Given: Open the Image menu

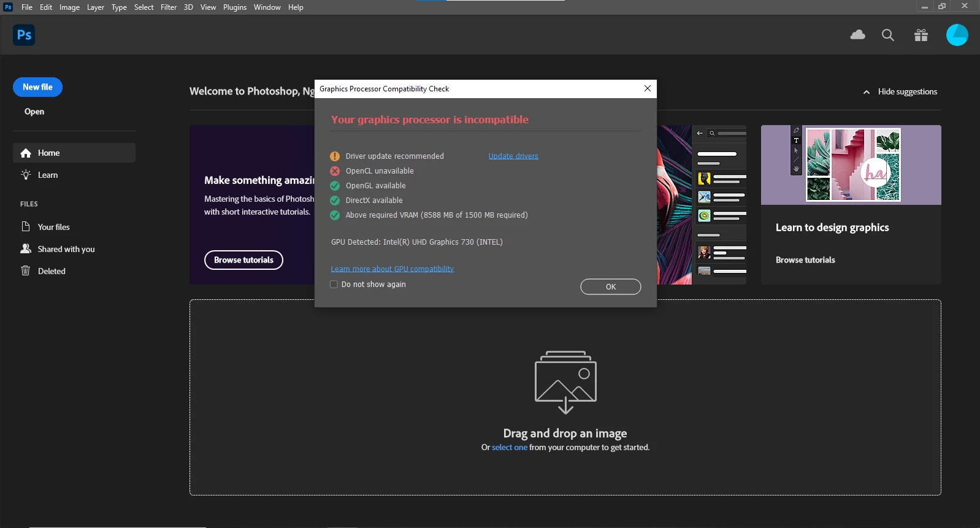Looking at the screenshot, I should (69, 7).
